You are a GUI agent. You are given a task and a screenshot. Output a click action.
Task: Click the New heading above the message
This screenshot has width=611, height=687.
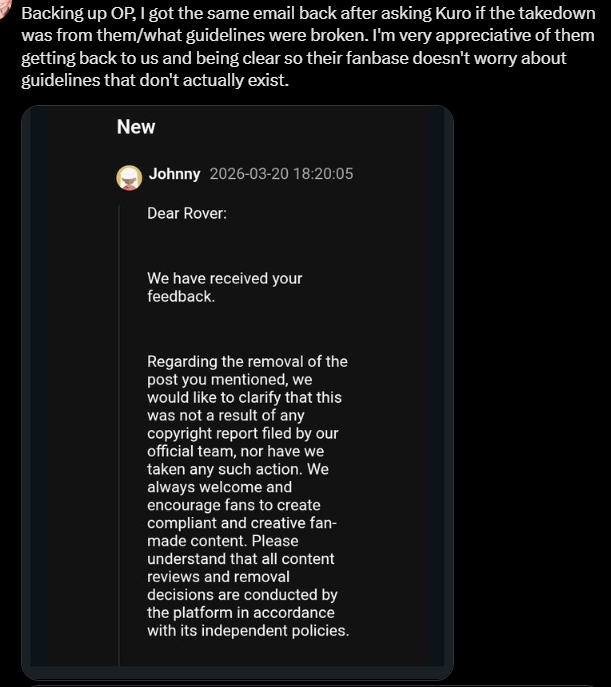tap(136, 127)
